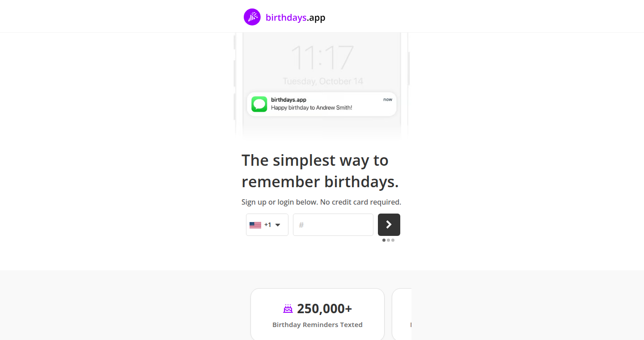Click the country code dropdown arrow
The width and height of the screenshot is (644, 340).
pos(278,225)
